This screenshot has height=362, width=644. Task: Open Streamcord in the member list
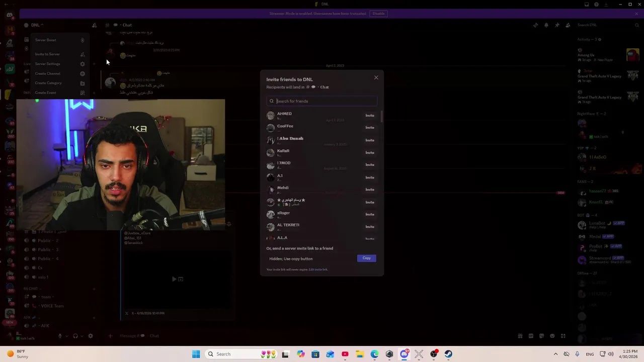pos(608,259)
